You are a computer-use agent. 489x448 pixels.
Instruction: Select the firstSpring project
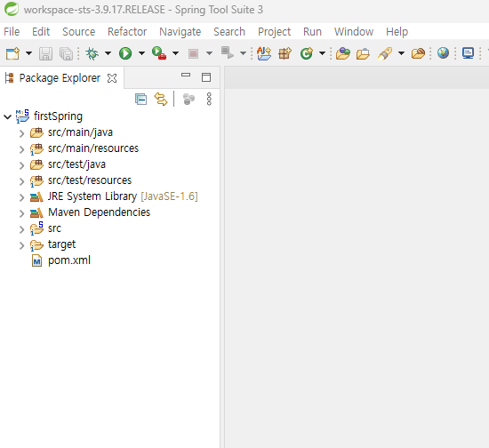click(x=58, y=116)
